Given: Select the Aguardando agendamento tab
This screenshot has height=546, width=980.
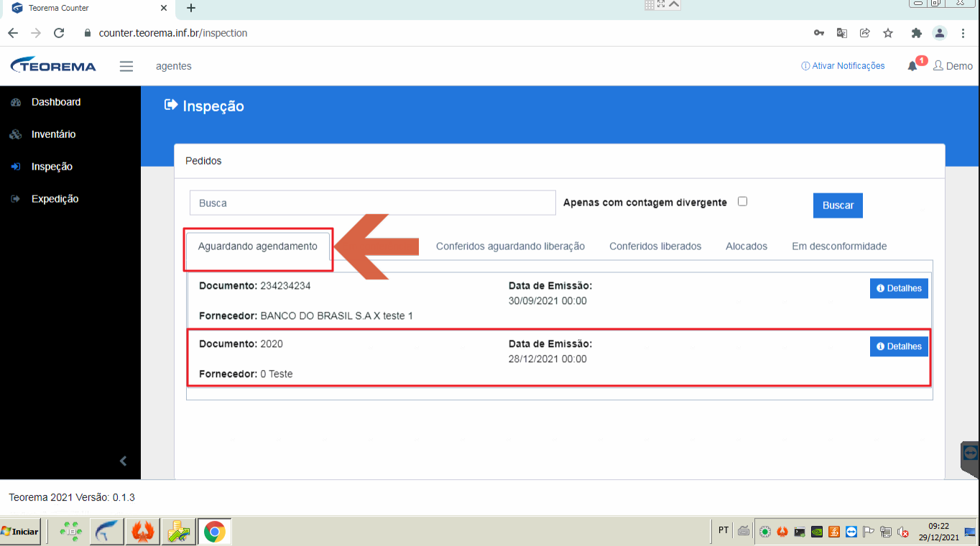Looking at the screenshot, I should (258, 246).
